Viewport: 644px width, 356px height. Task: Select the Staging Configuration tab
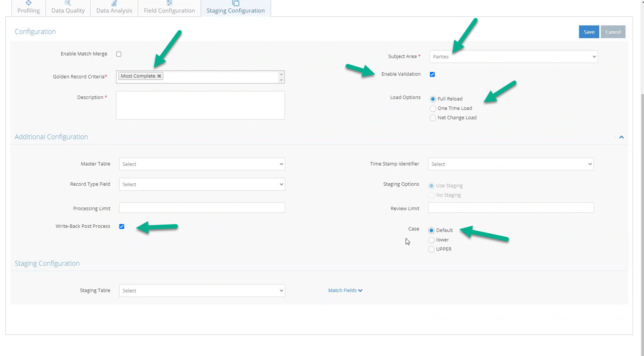tap(236, 8)
